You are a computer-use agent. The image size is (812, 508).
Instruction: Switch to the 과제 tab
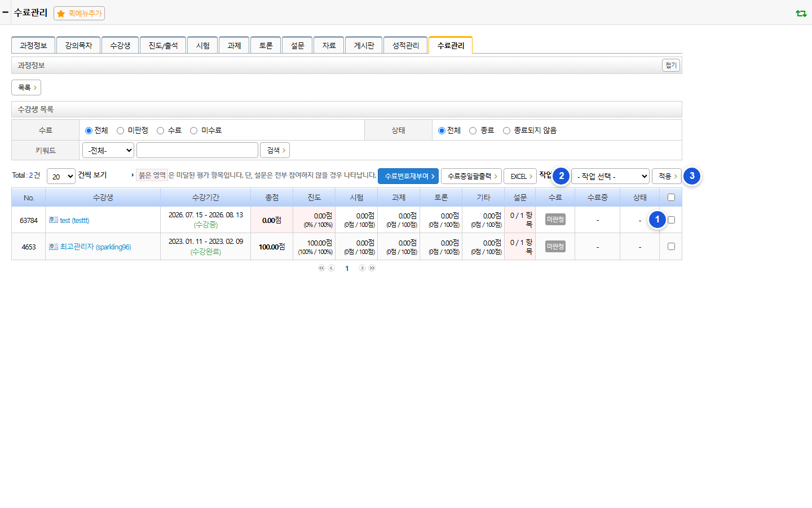pos(234,45)
